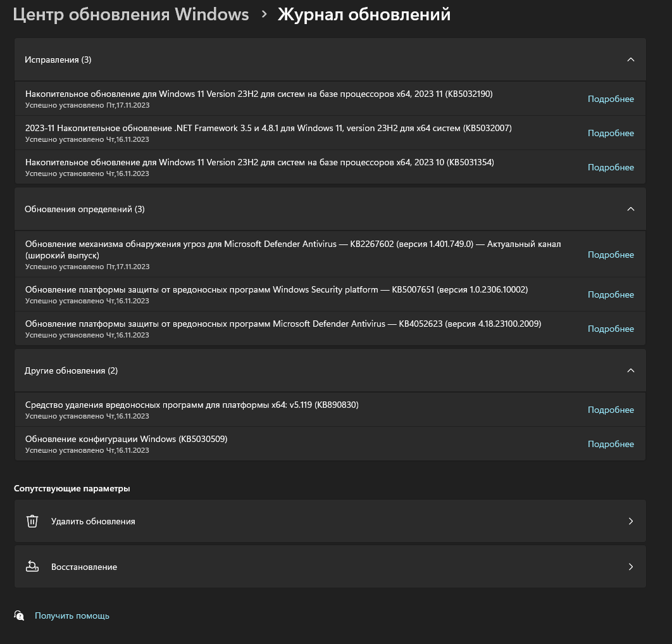
Task: Click Подробнее for KB5032190 update
Action: tap(611, 99)
